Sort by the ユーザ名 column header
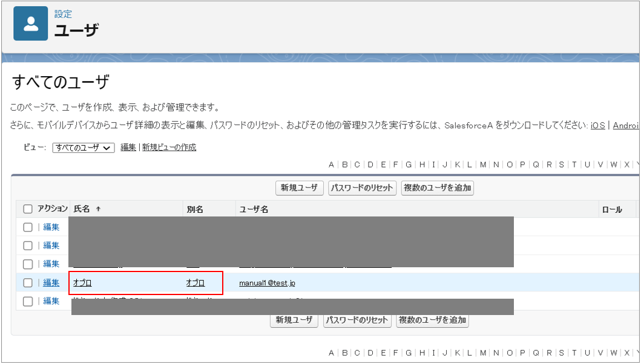 click(x=254, y=209)
